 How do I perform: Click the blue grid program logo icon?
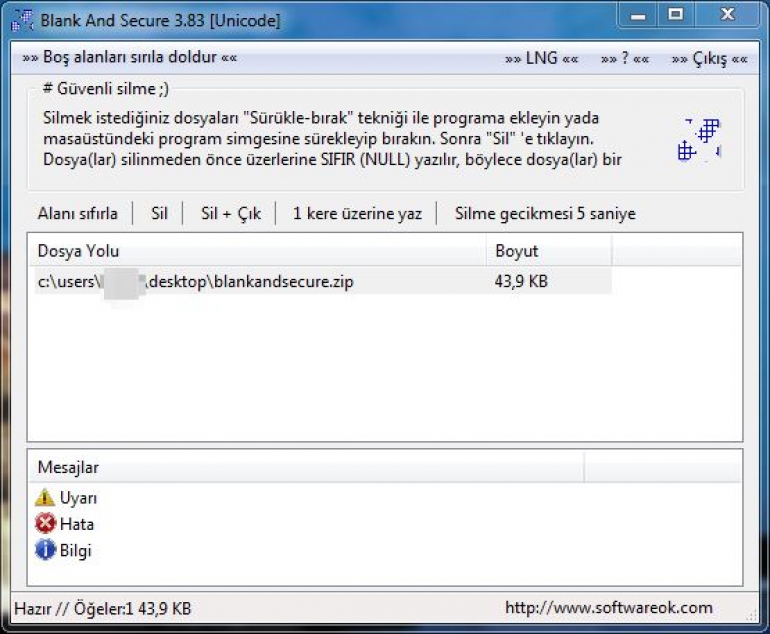[699, 140]
